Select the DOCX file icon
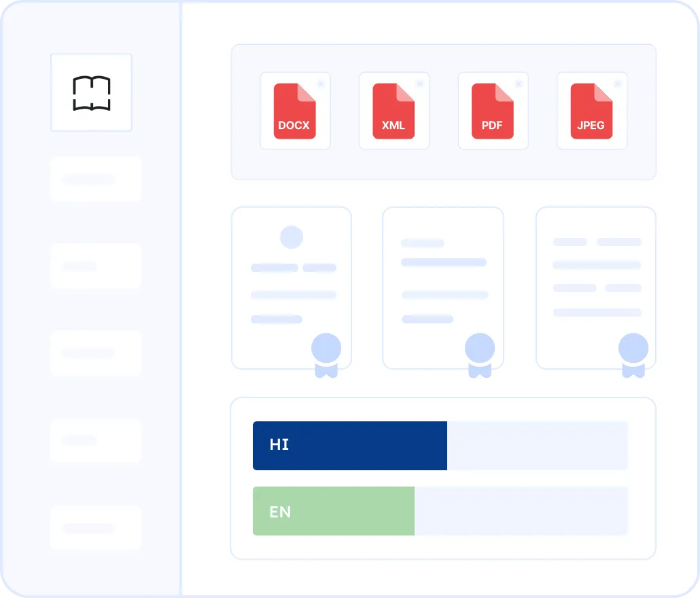The image size is (700, 598). click(294, 111)
